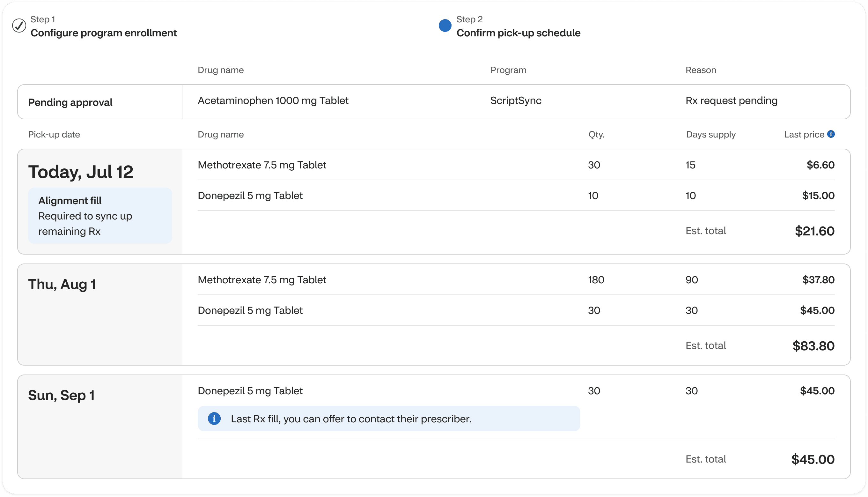
Task: Click info icon in Last Rx fill notice
Action: [214, 419]
